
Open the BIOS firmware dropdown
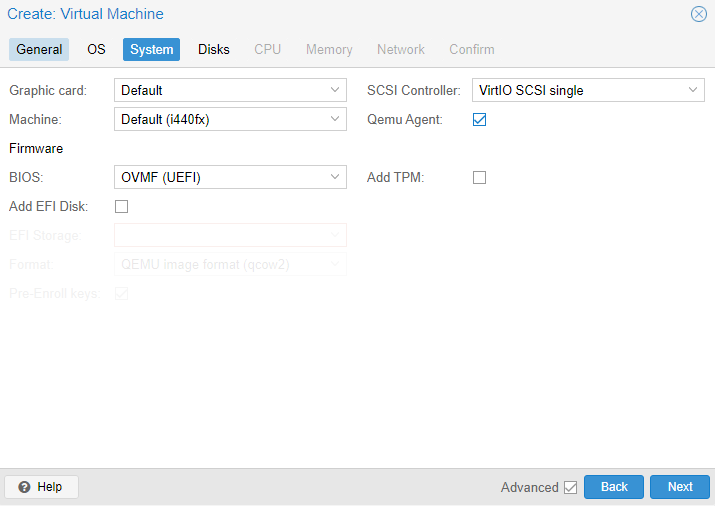(335, 177)
